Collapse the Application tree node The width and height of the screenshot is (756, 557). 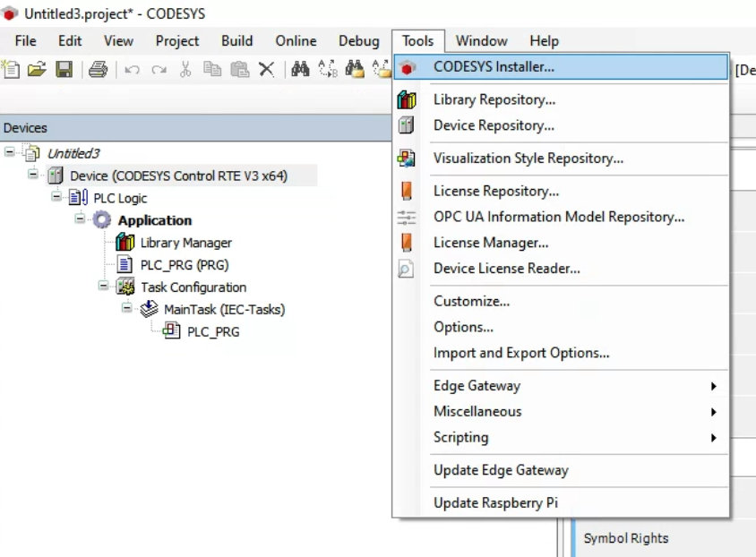[80, 219]
